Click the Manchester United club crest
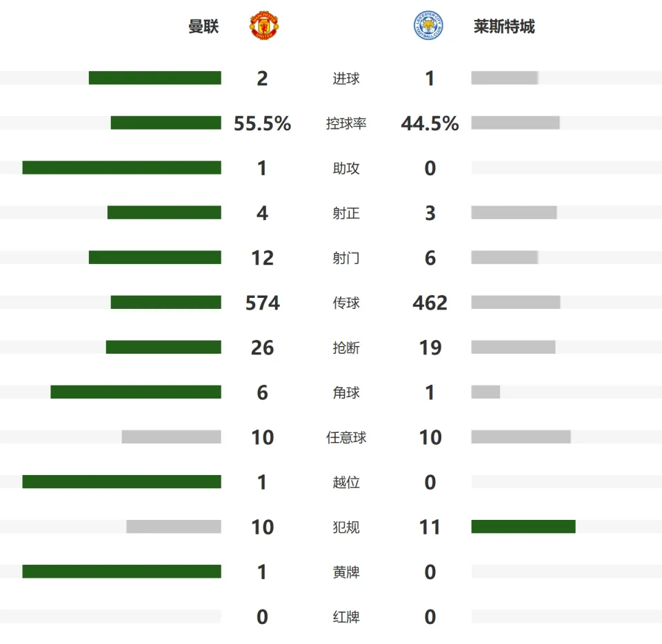The width and height of the screenshot is (662, 644). [264, 26]
